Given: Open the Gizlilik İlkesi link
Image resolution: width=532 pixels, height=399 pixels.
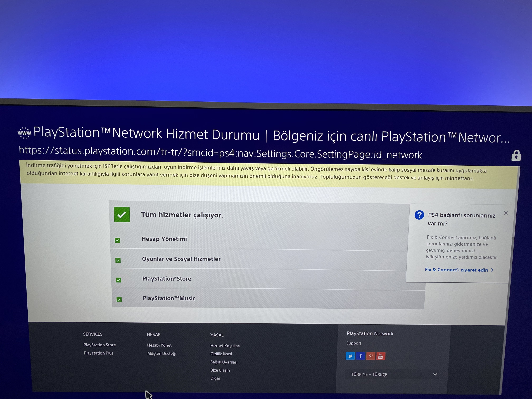Looking at the screenshot, I should 221,354.
